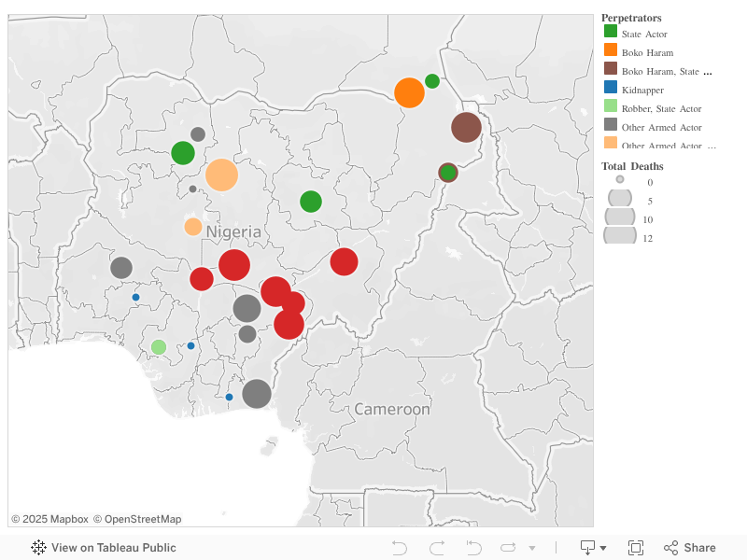
Task: Open the caret next to the download icon
Action: click(x=603, y=548)
